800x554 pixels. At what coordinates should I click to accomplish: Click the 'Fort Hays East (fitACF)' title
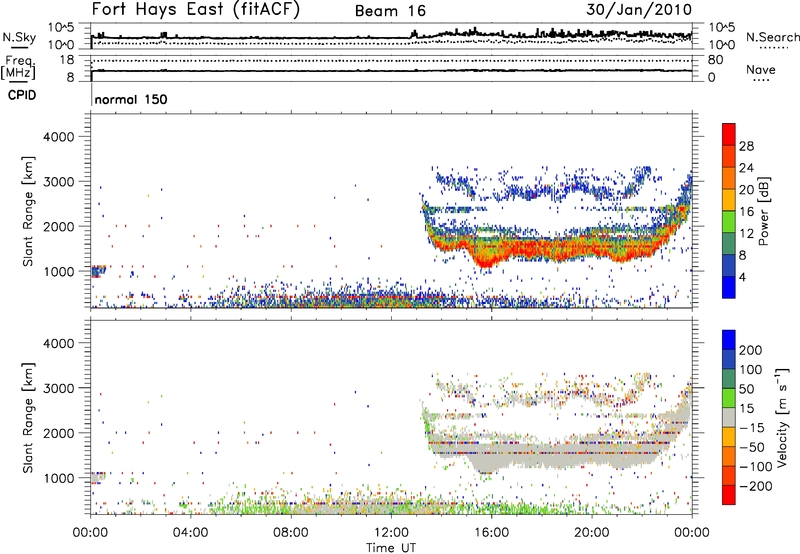coord(195,9)
